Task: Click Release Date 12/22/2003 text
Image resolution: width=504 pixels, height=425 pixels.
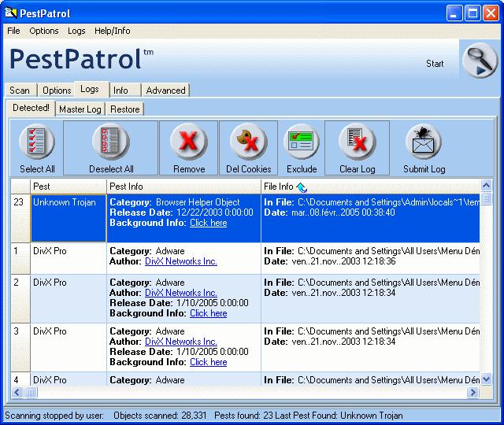Action: coord(181,213)
